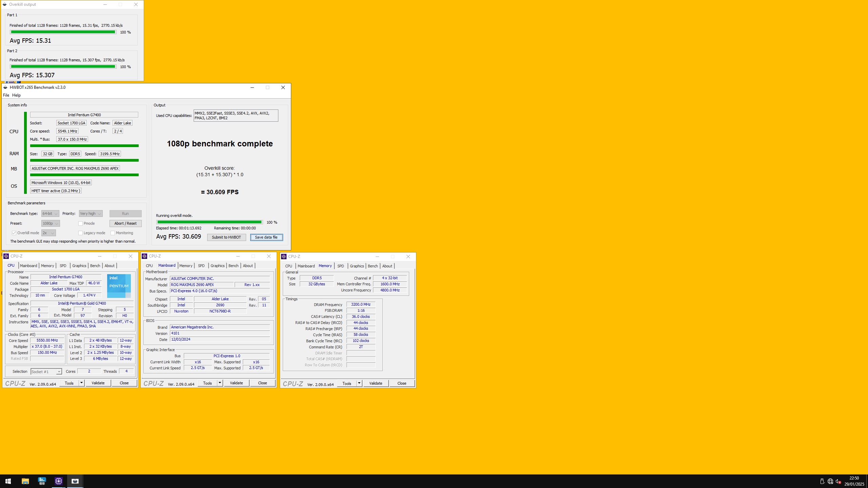This screenshot has width=868, height=488.
Task: Click the USB device tray icon
Action: pos(822,481)
